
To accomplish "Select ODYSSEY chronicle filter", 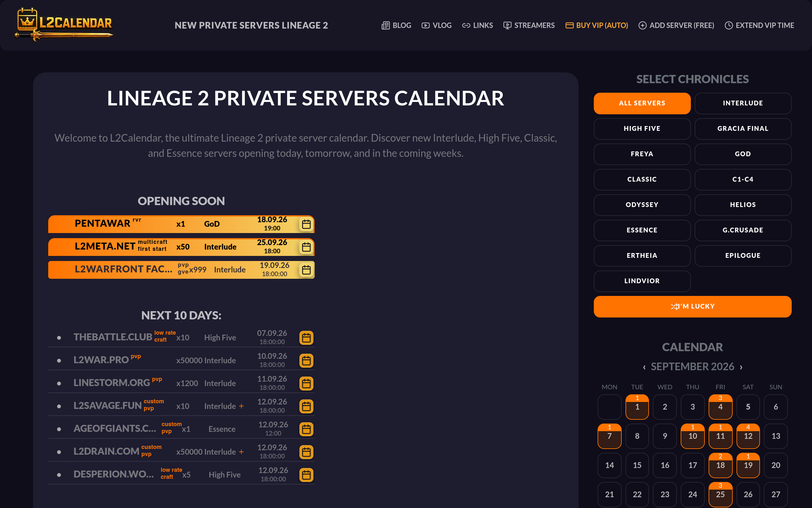I will click(x=642, y=204).
